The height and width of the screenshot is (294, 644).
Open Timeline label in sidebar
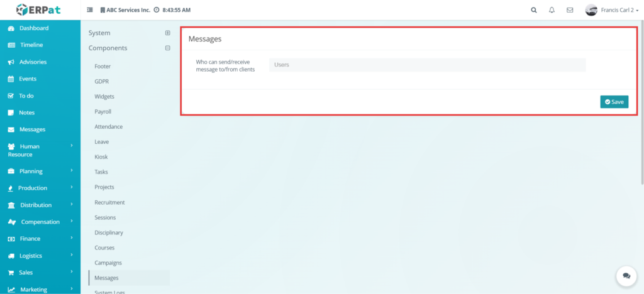[31, 45]
